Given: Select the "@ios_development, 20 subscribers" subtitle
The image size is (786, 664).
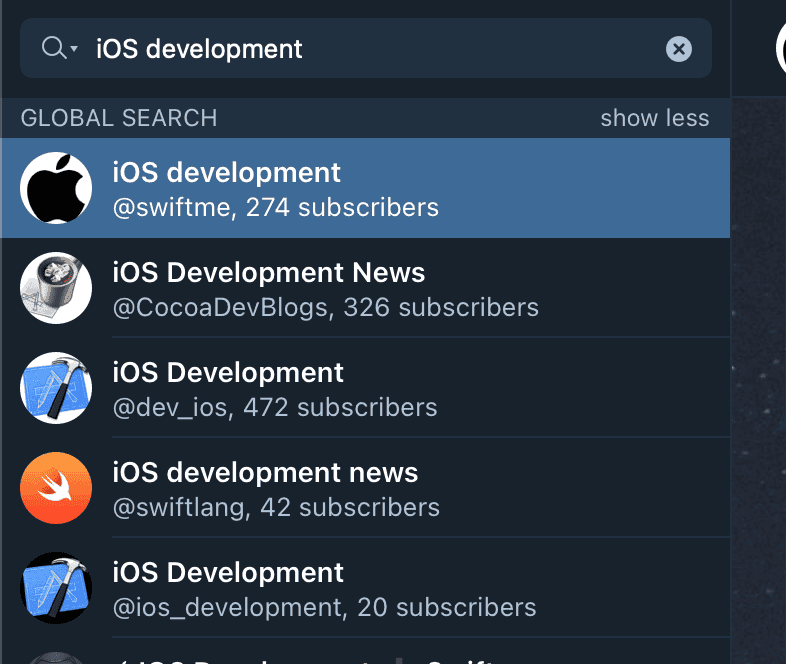Looking at the screenshot, I should point(324,608).
